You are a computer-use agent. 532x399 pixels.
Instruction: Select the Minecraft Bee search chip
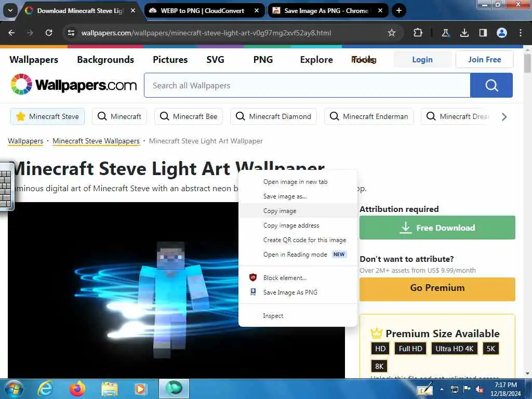coord(188,116)
